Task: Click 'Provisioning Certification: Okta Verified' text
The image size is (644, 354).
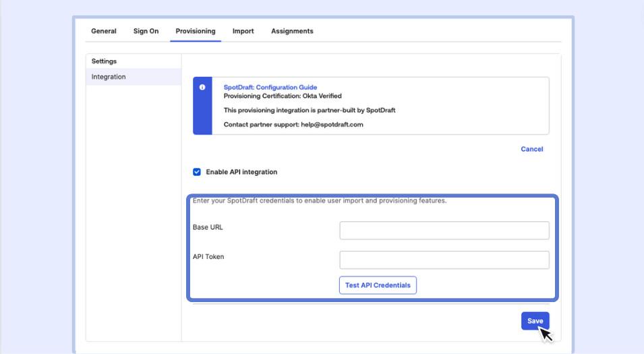Action: [x=283, y=96]
